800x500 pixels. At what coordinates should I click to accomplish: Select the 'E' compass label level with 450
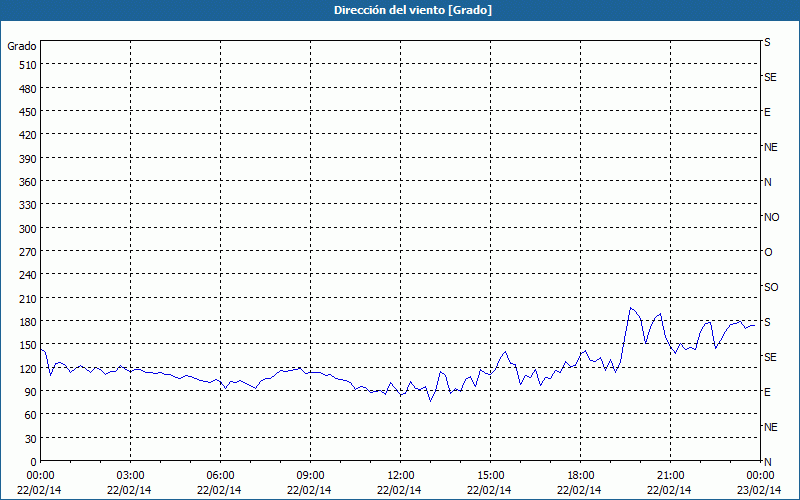pyautogui.click(x=767, y=112)
